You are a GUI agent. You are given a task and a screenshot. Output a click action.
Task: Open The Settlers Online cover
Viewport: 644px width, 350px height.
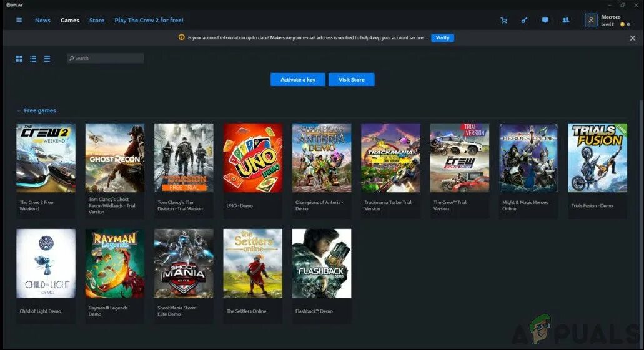(x=253, y=263)
